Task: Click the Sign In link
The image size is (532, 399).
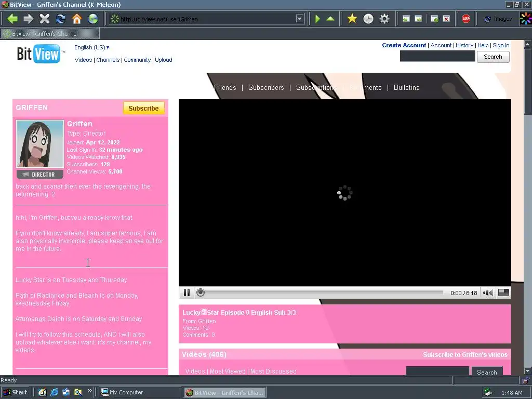Action: 501,45
